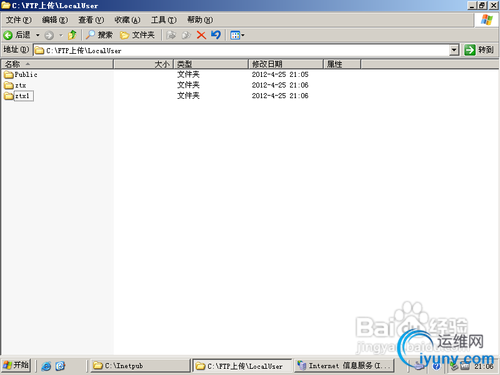500x375 pixels.
Task: Click the modified date cell in ztx1 row
Action: (280, 96)
